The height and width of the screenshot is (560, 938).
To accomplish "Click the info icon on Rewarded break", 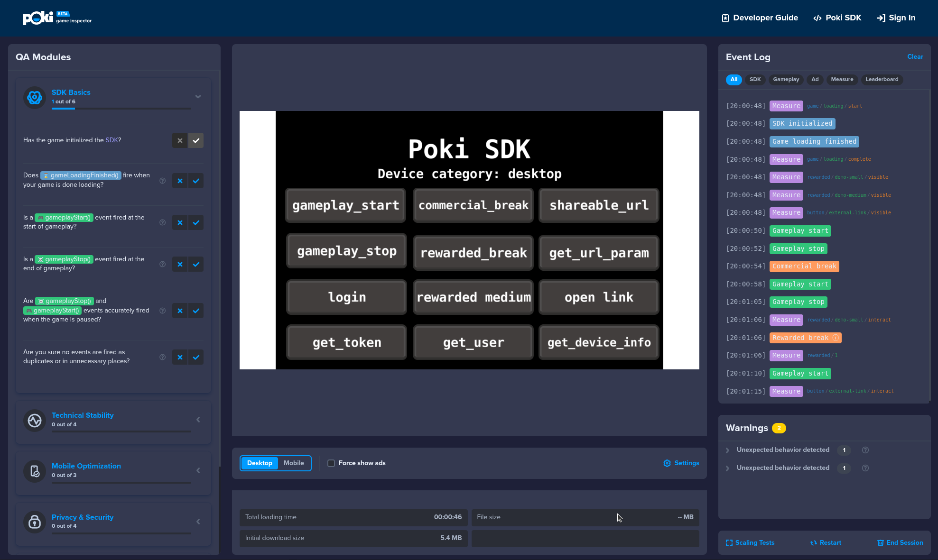I will [x=836, y=338].
